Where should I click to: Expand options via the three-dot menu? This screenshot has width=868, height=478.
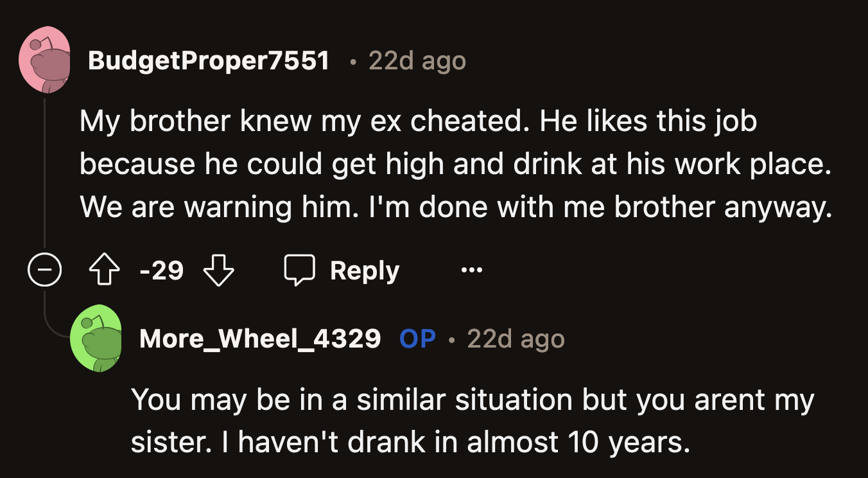[x=472, y=270]
